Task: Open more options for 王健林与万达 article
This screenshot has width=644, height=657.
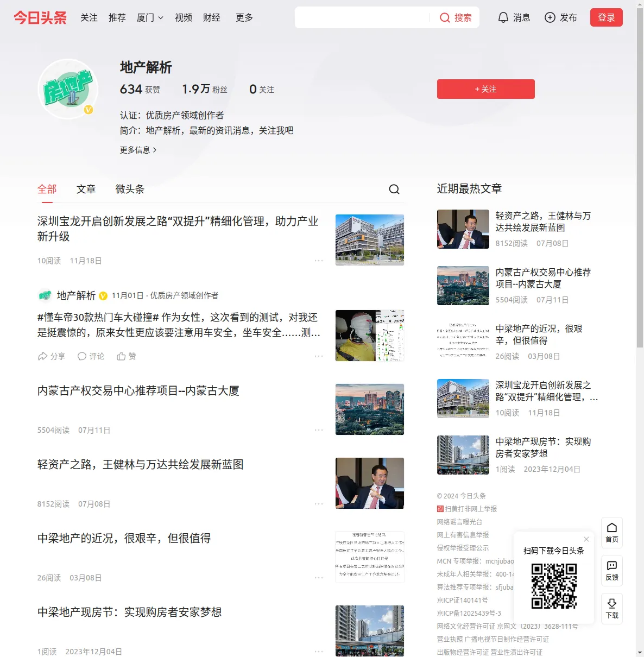Action: (x=319, y=504)
